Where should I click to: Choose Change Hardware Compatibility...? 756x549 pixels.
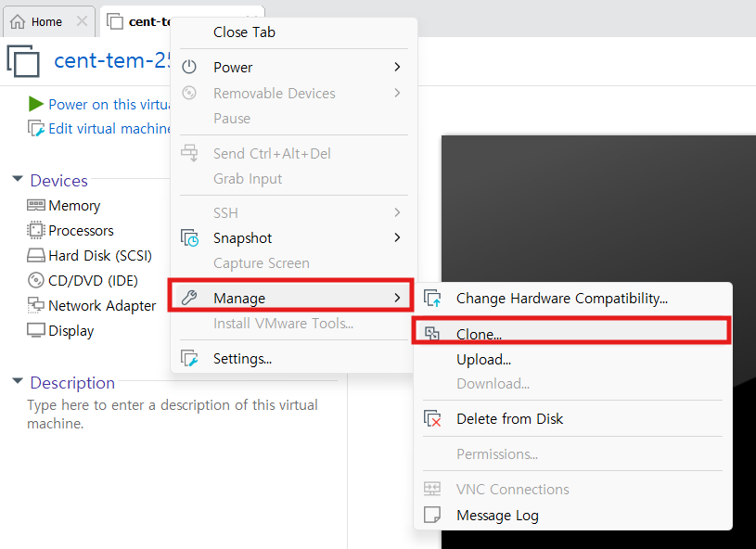[x=572, y=299]
